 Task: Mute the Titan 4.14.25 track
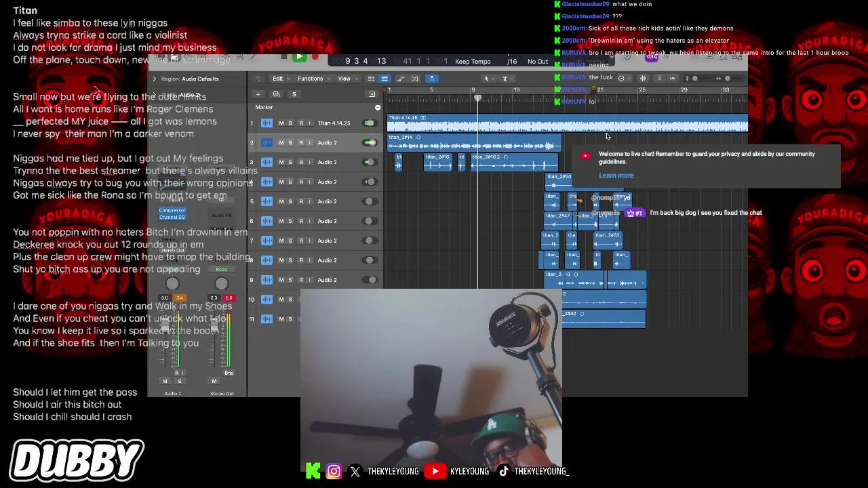[281, 123]
